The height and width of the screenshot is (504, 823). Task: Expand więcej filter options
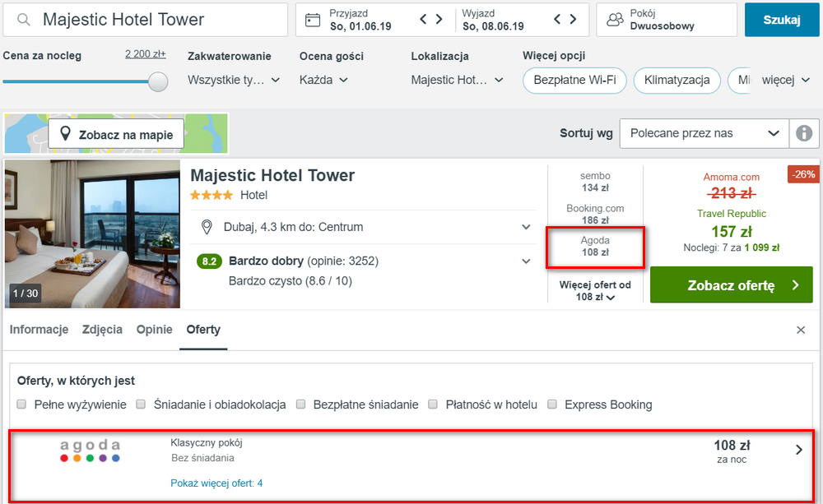tap(786, 81)
